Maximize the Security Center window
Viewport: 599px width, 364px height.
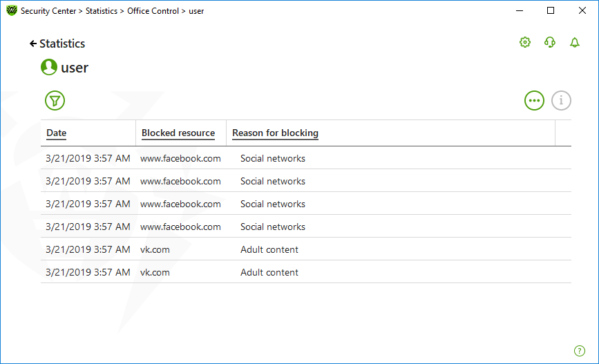click(x=551, y=10)
